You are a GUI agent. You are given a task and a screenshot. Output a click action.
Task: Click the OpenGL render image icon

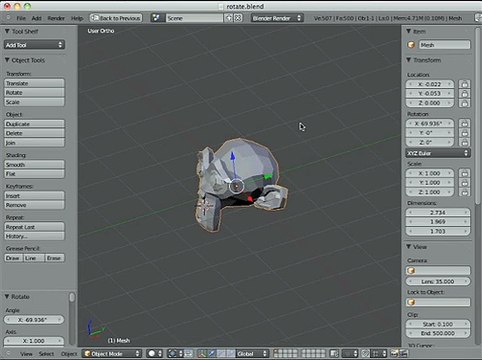395,353
